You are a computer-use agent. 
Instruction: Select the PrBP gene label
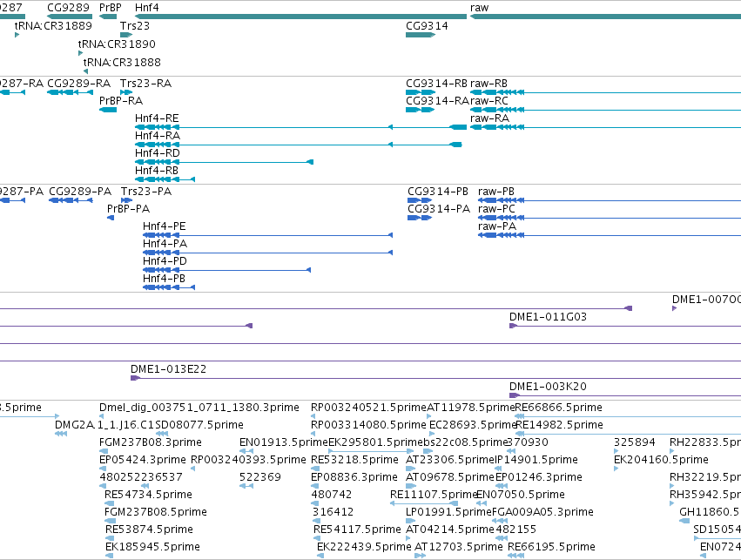point(110,8)
